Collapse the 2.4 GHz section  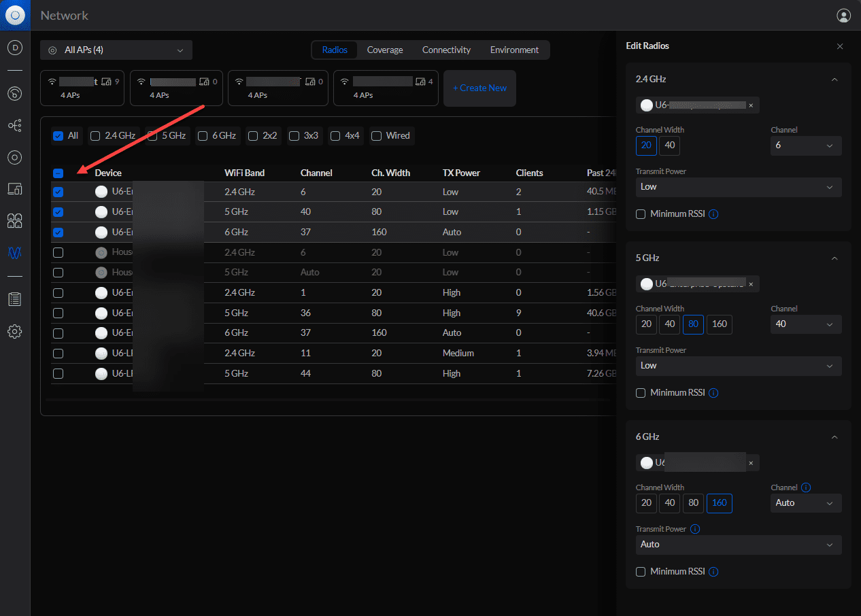(x=834, y=80)
